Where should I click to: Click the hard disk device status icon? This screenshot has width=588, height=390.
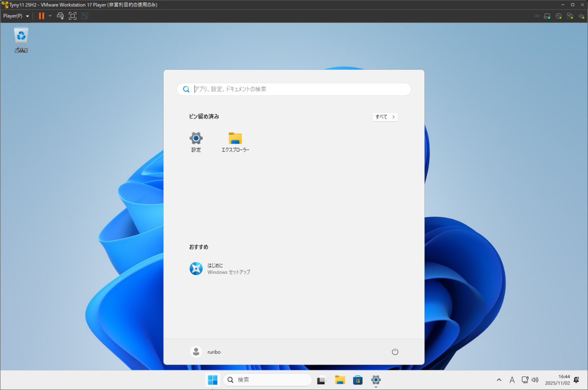tap(548, 16)
